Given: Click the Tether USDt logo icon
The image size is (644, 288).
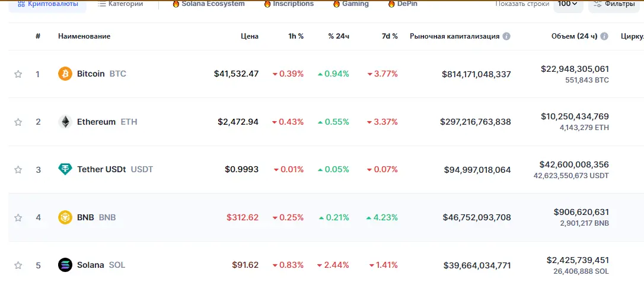Looking at the screenshot, I should click(65, 169).
